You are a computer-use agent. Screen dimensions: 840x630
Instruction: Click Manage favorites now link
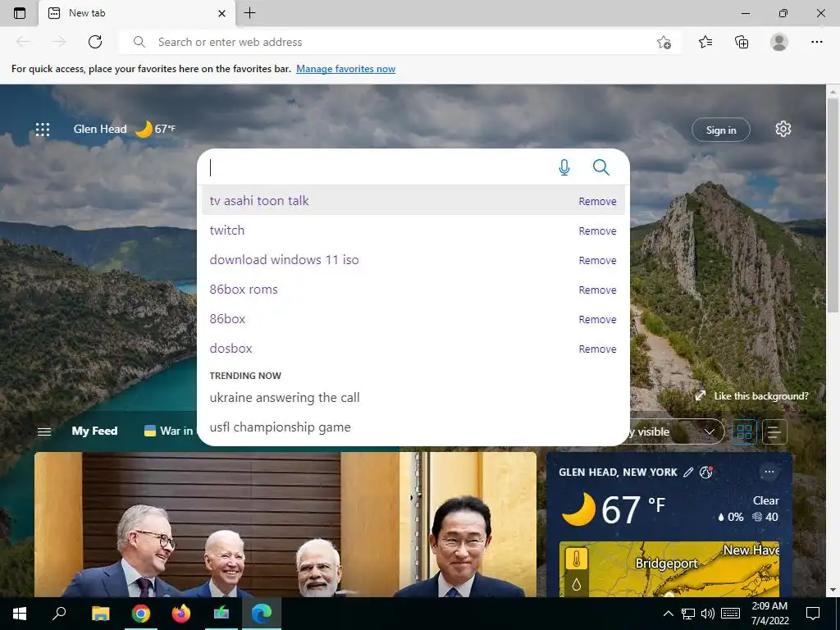point(345,69)
